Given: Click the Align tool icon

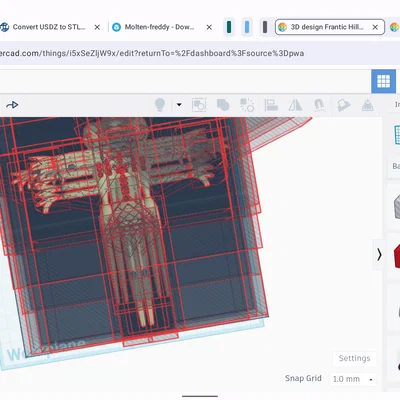Looking at the screenshot, I should (271, 105).
